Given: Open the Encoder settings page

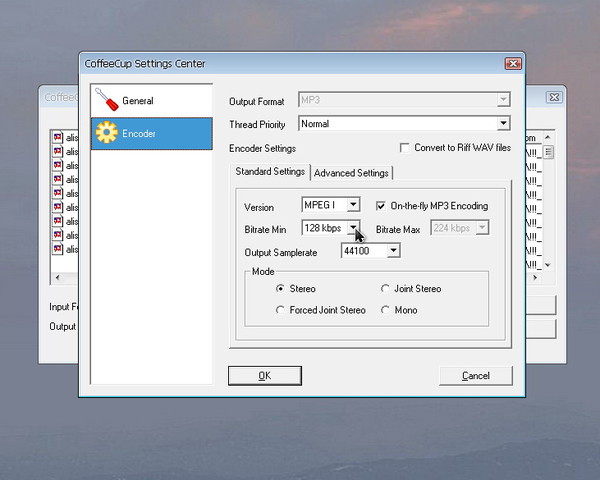Looking at the screenshot, I should [x=152, y=133].
